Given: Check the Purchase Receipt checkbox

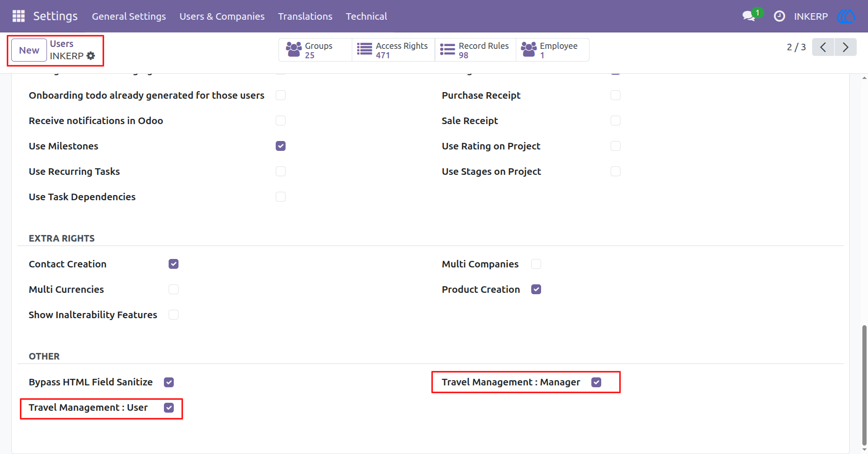Looking at the screenshot, I should [x=615, y=95].
